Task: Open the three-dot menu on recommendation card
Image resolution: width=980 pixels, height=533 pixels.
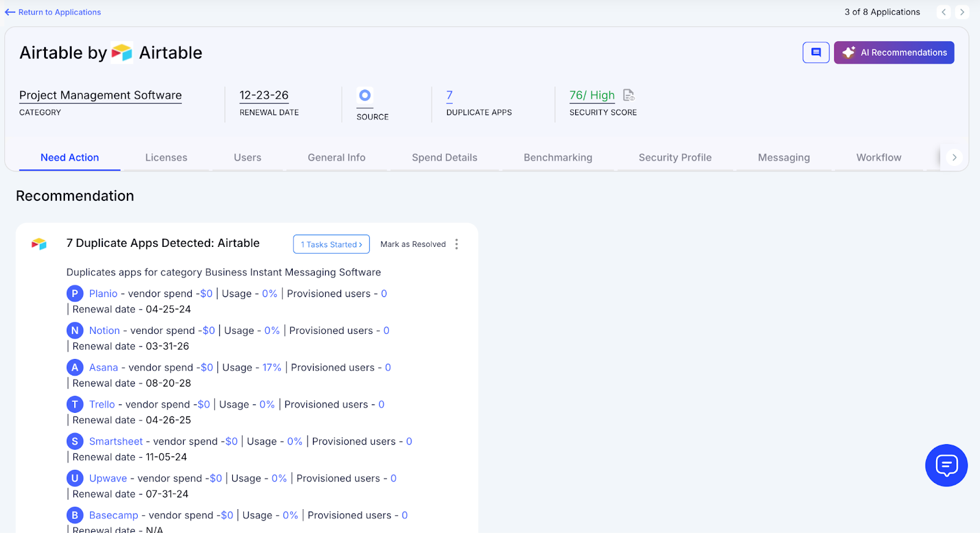Action: [456, 244]
